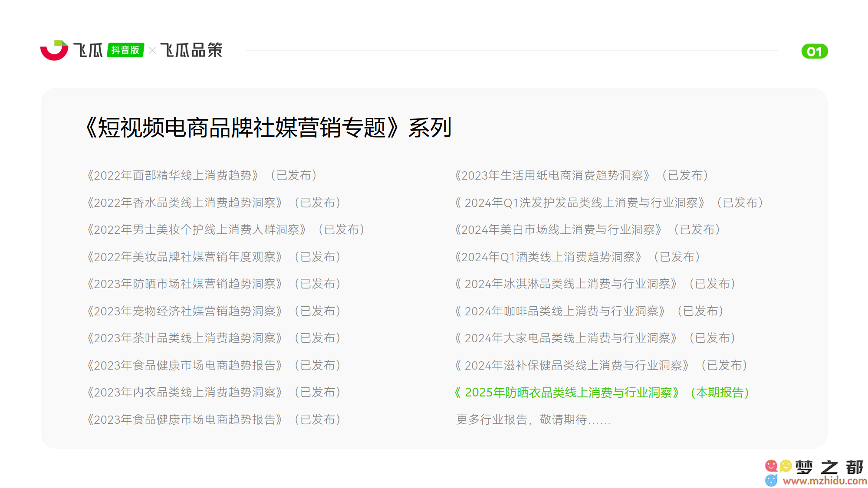Select 《2024年滋补保健品类线上消费与行业洞察》 report line
This screenshot has height=488, width=868.
tap(602, 365)
